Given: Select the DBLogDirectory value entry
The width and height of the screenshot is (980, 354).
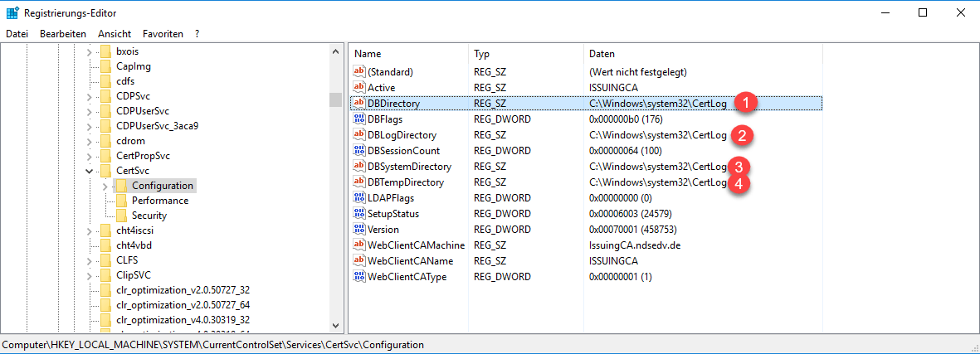Looking at the screenshot, I should tap(402, 135).
